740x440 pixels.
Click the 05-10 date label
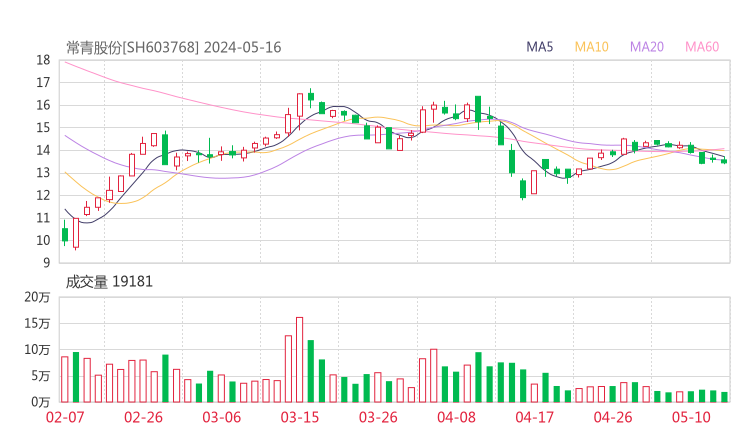tap(691, 417)
